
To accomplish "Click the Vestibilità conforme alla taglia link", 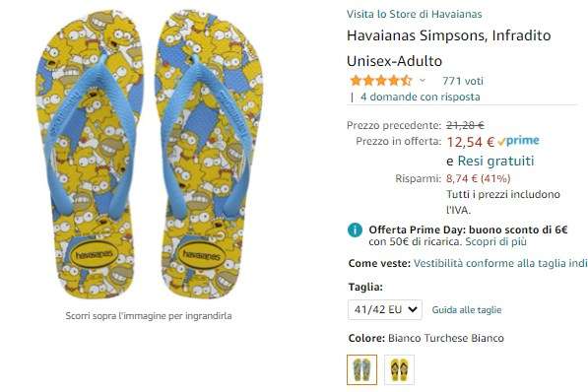I will [x=500, y=263].
